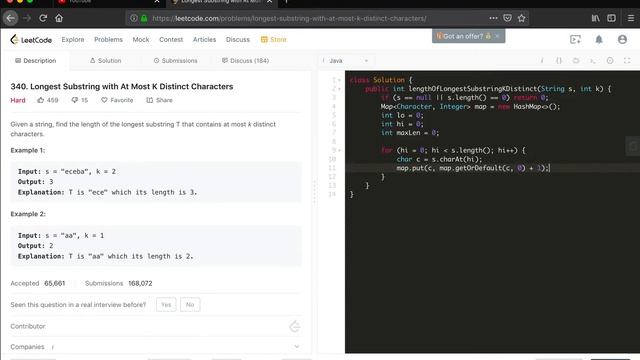The image size is (640, 360).
Task: Expand the Contributor section
Action: click(x=156, y=326)
